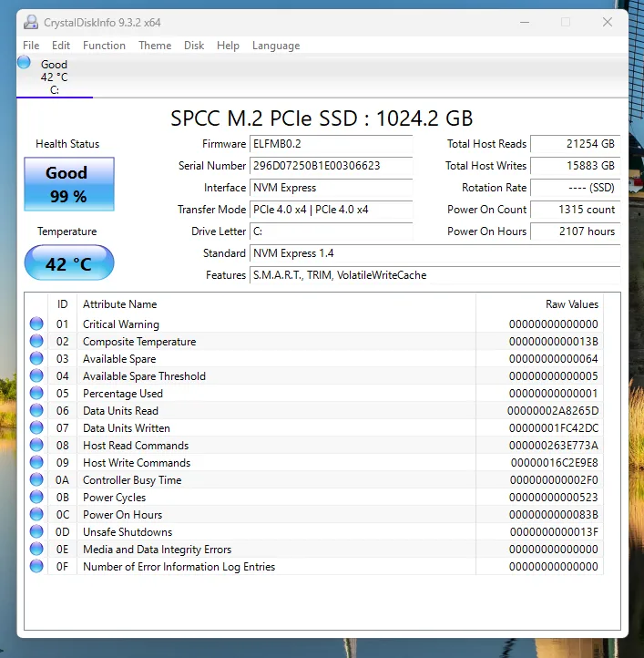Open the File menu

[31, 46]
